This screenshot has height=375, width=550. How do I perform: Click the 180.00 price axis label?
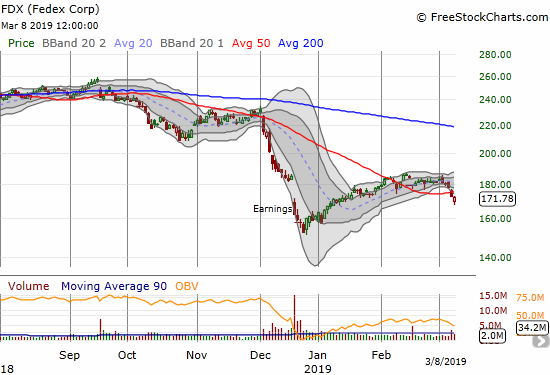pos(495,185)
